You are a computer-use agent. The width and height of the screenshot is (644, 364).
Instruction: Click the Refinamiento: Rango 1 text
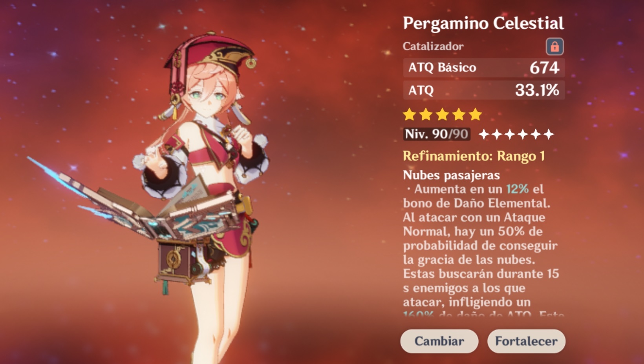(x=474, y=156)
